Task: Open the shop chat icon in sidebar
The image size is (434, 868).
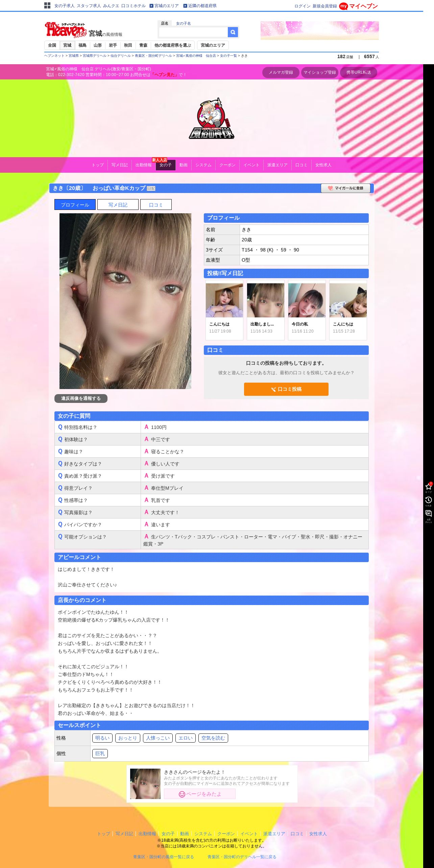Action: click(429, 516)
